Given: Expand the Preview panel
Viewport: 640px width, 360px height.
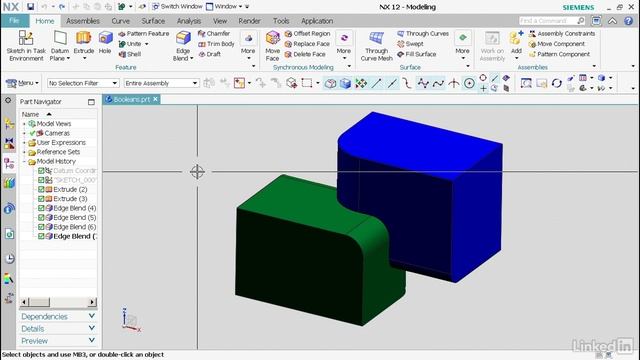Looking at the screenshot, I should 58,341.
